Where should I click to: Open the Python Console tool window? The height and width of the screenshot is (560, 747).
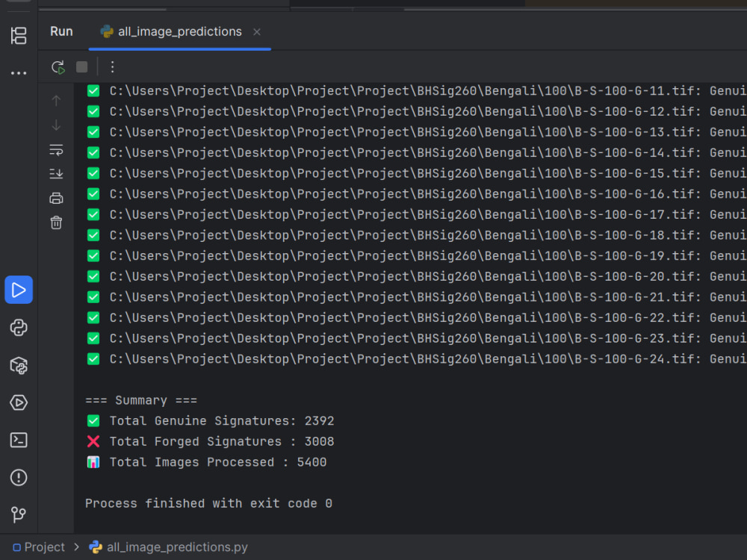19,328
